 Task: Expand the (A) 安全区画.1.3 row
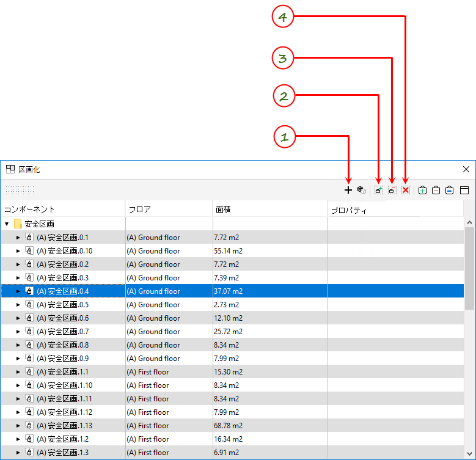point(18,453)
